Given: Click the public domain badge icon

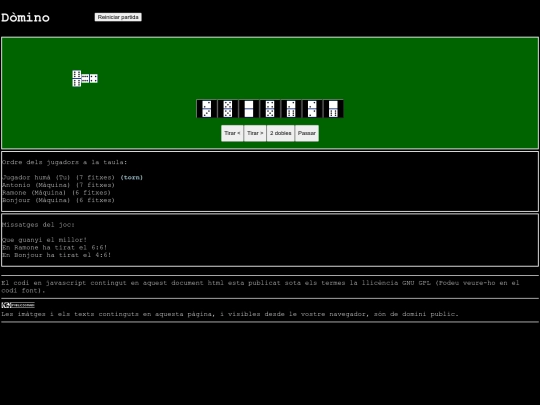Looking at the screenshot, I should click(18, 305).
